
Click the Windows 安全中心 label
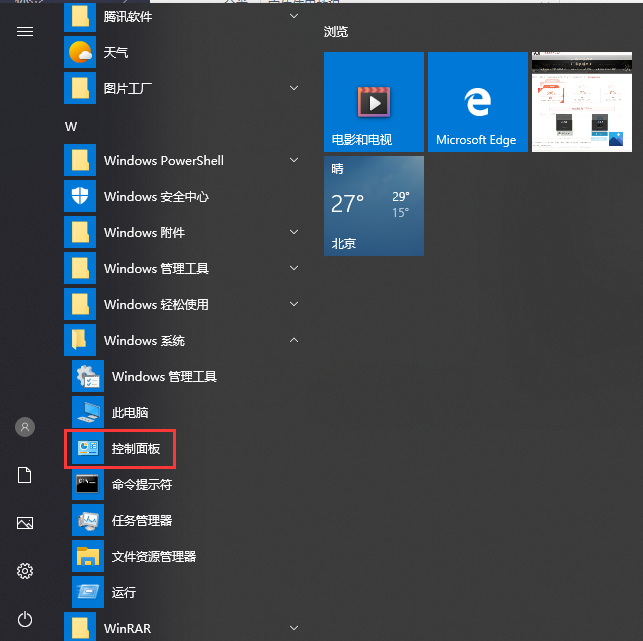156,196
